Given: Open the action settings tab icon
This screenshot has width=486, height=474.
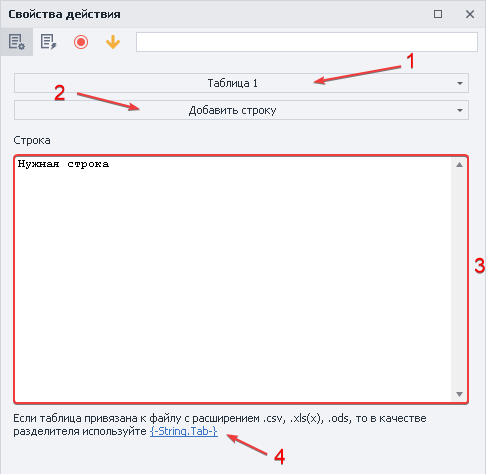Looking at the screenshot, I should click(x=17, y=42).
